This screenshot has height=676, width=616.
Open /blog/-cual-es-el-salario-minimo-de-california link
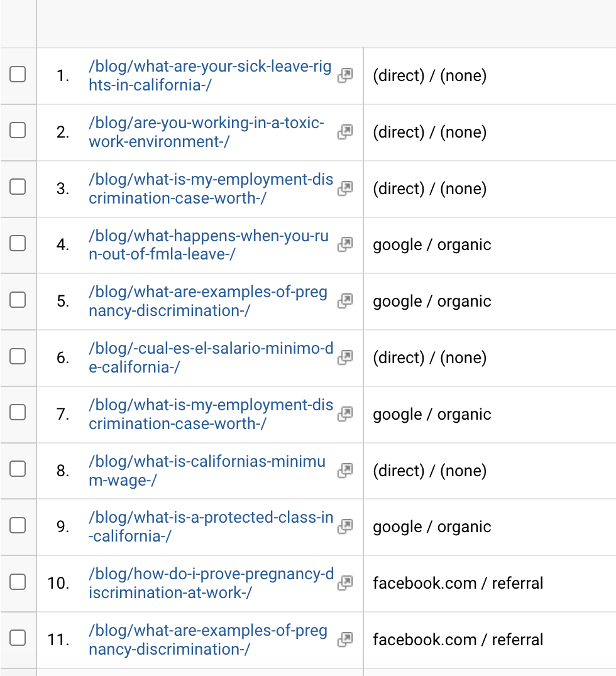211,357
